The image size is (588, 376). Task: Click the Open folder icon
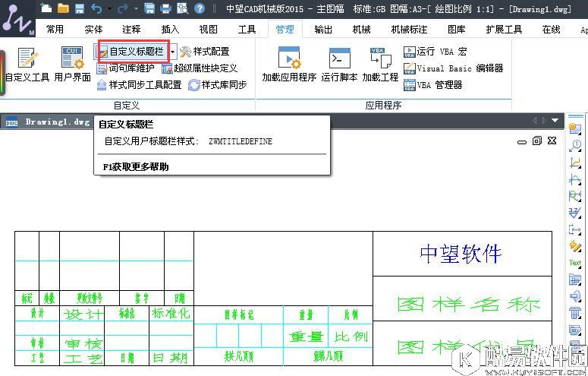point(63,8)
